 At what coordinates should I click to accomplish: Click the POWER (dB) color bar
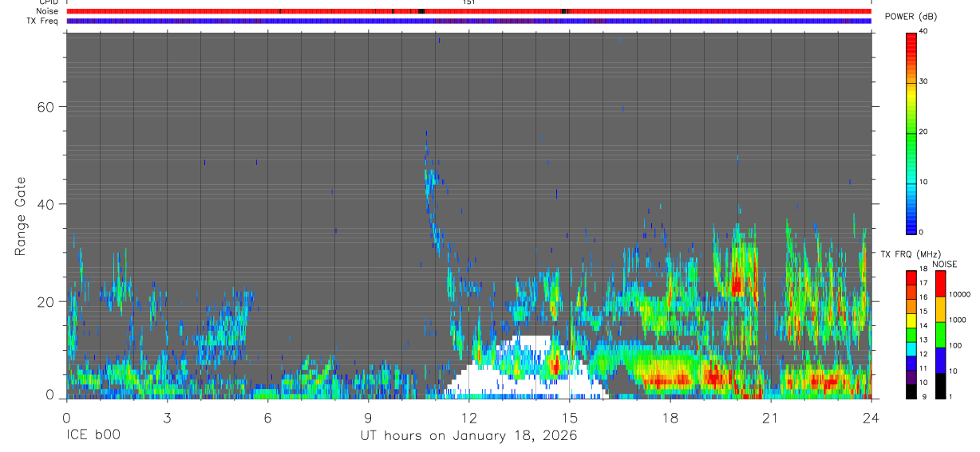tap(911, 132)
